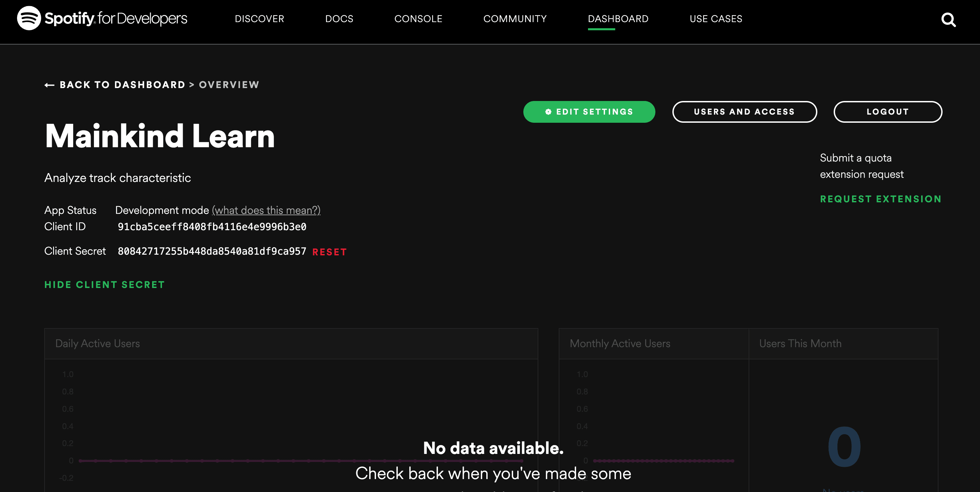The image size is (980, 492).
Task: Click the App Status label
Action: 70,210
